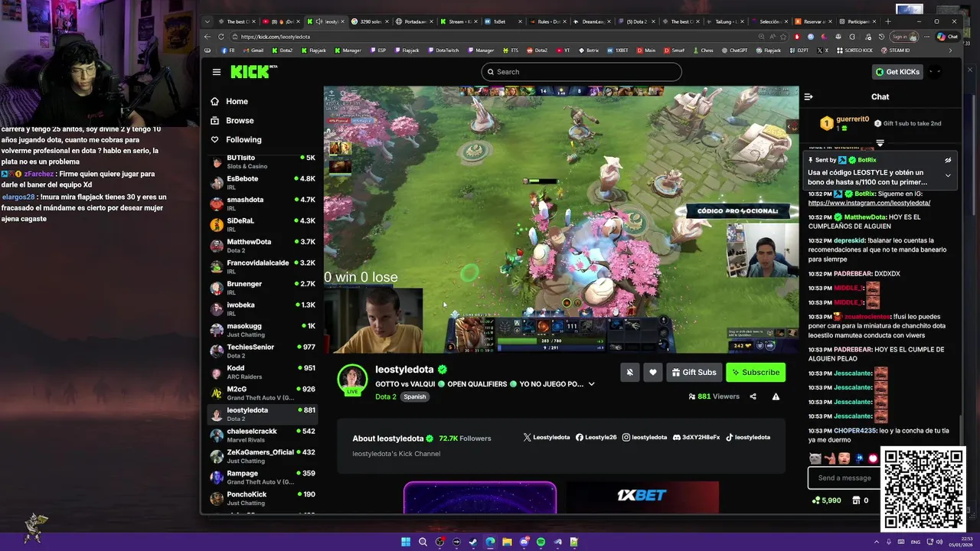Click the Dota 2 category link
This screenshot has width=980, height=551.
pyautogui.click(x=386, y=396)
